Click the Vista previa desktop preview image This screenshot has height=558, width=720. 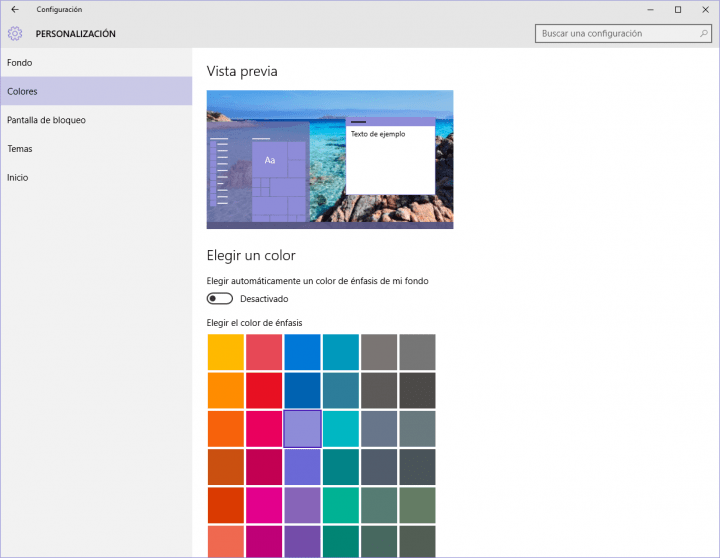[330, 159]
